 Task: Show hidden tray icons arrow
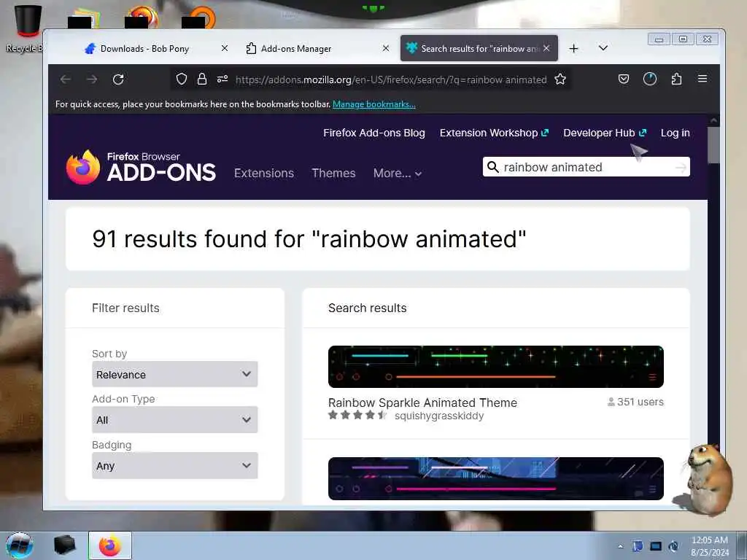point(620,547)
